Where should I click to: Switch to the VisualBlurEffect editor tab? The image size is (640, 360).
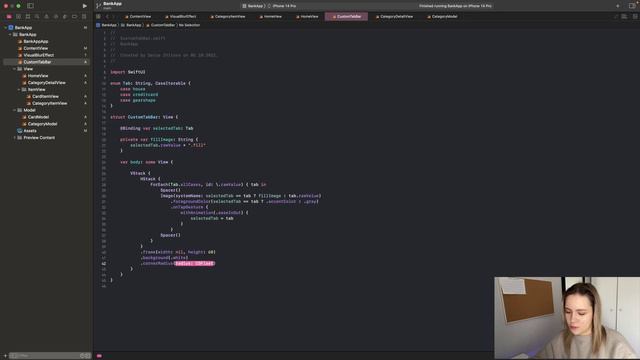point(181,17)
